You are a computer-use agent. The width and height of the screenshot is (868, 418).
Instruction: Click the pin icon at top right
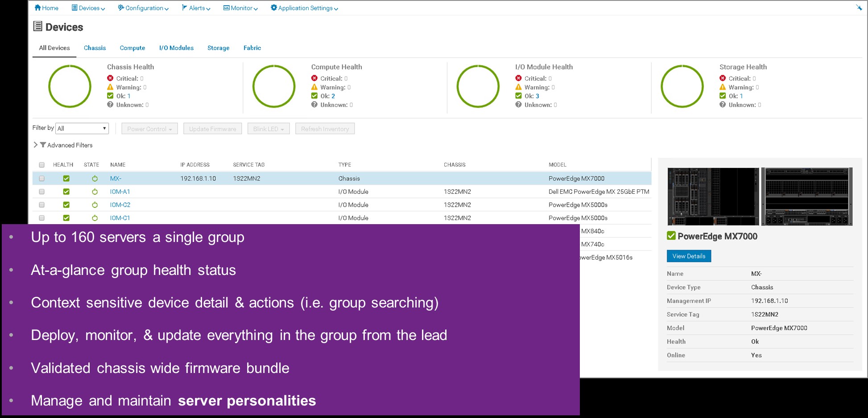pos(859,8)
